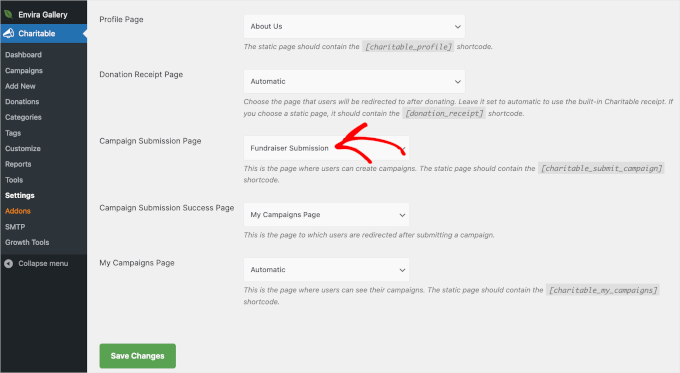Click the [charitable_my_campaigns] shortcode text
Image resolution: width=680 pixels, height=373 pixels.
603,290
